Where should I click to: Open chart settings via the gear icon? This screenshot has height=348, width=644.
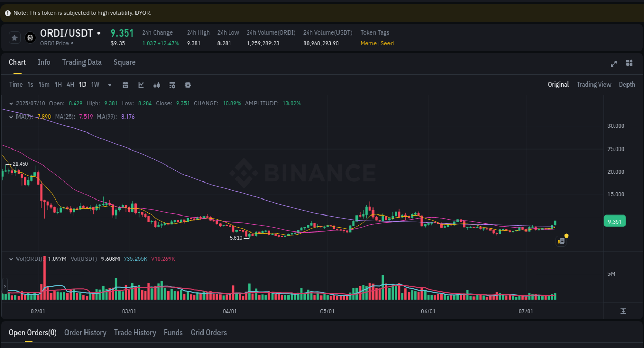click(x=188, y=85)
